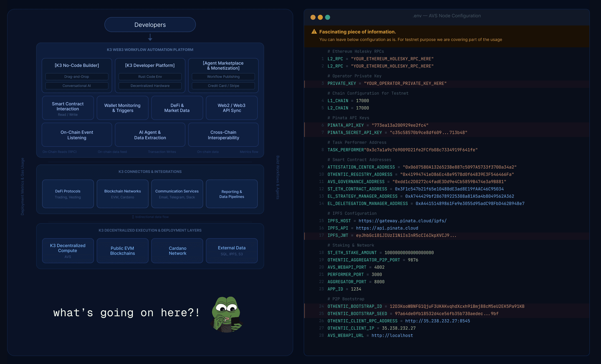Viewport: 601px width, 364px height.
Task: Click the OTHENTIC_AGGREGATOR_P2P_PORT value 9876
Action: point(413,260)
